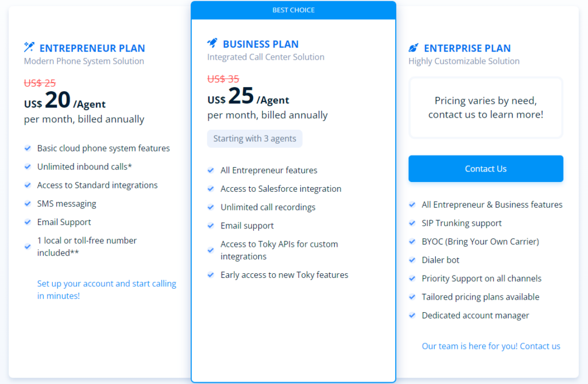Click the 'Pricing varies by need' box

pos(486,108)
